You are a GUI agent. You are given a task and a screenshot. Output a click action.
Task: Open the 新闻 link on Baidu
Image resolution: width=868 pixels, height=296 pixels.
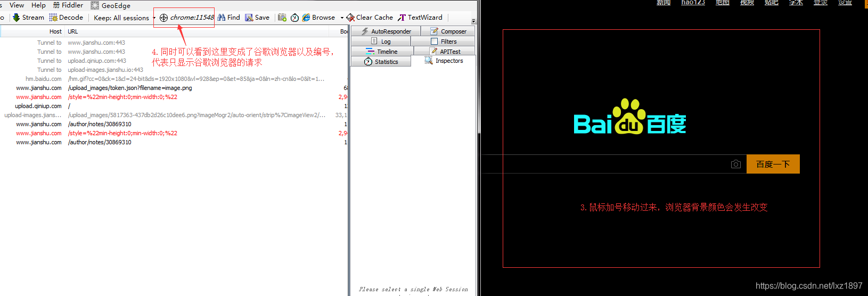click(663, 3)
